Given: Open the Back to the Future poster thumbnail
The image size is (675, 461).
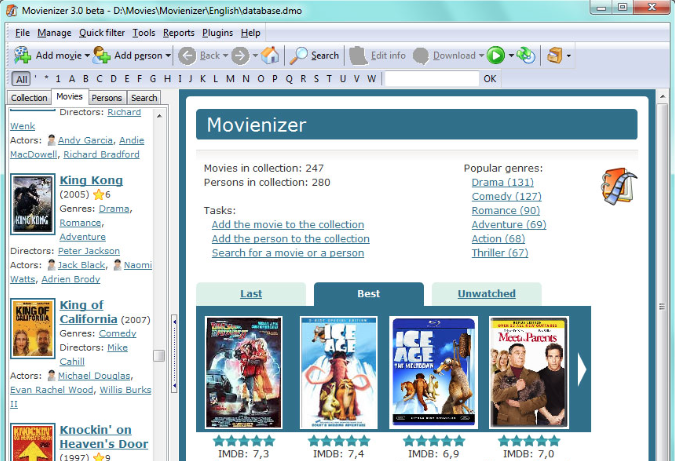Looking at the screenshot, I should (x=244, y=372).
